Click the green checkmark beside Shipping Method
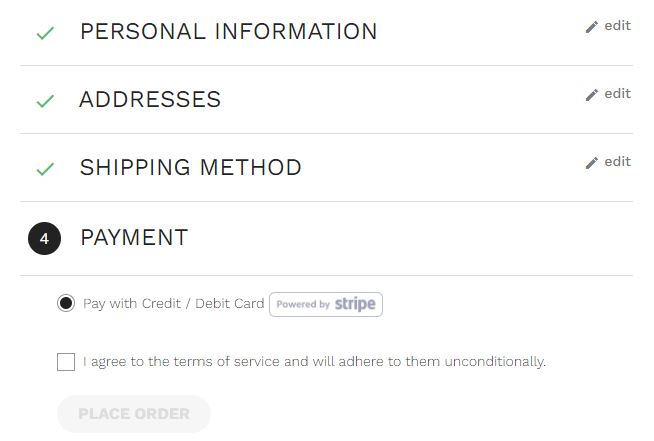654x441 pixels. point(44,169)
